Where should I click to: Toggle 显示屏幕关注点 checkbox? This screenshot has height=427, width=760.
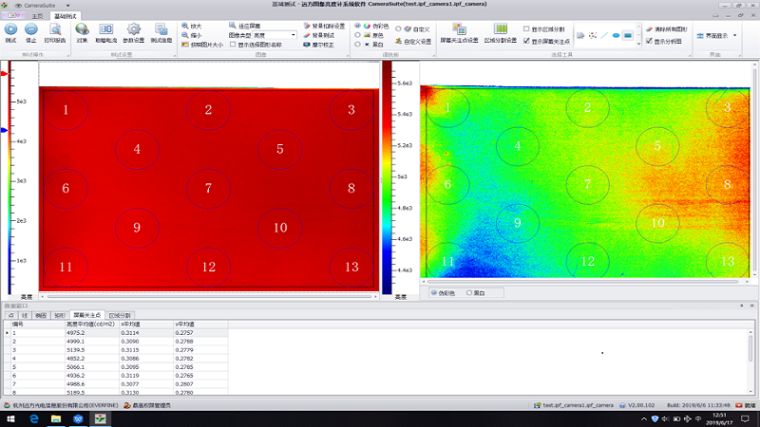(527, 41)
